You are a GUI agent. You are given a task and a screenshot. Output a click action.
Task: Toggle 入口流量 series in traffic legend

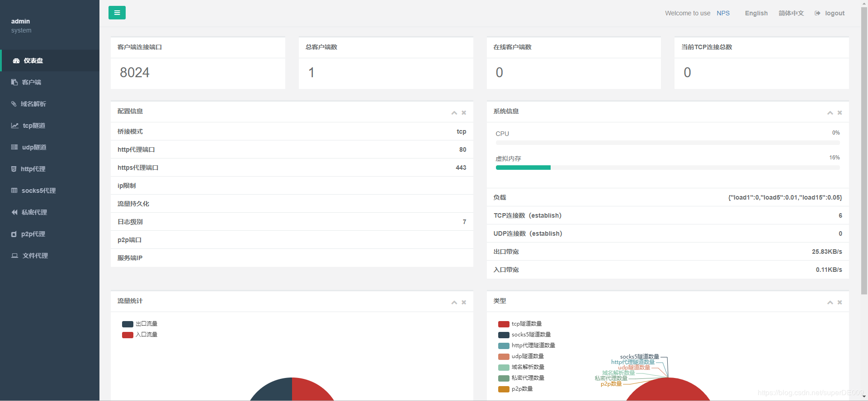tap(127, 335)
